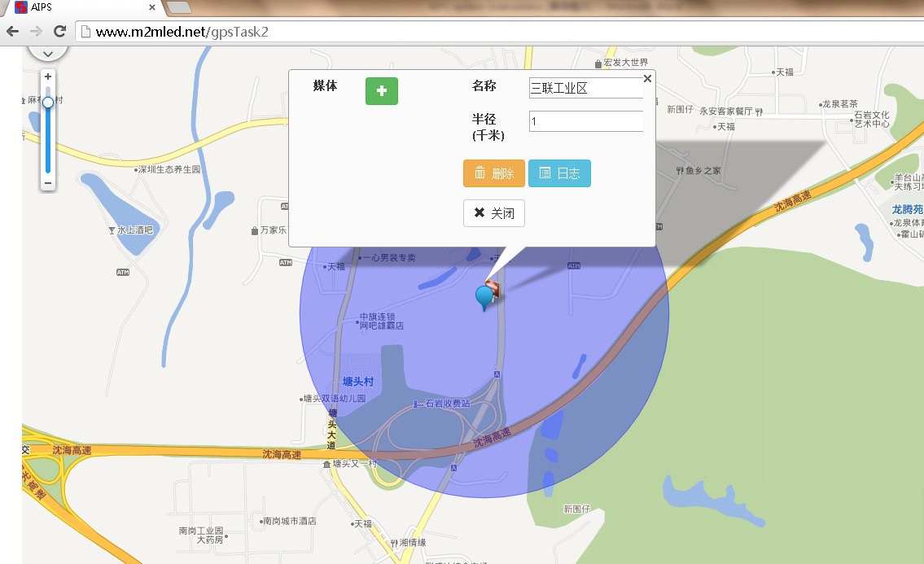924x564 pixels.
Task: Open a new browser tab
Action: click(179, 7)
